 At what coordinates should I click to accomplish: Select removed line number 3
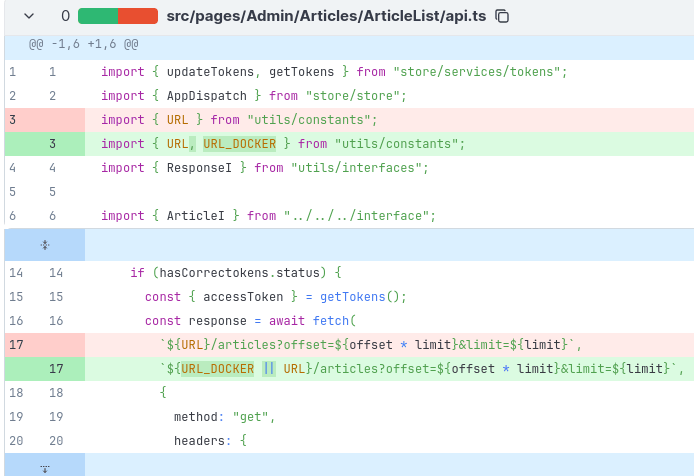[12, 120]
